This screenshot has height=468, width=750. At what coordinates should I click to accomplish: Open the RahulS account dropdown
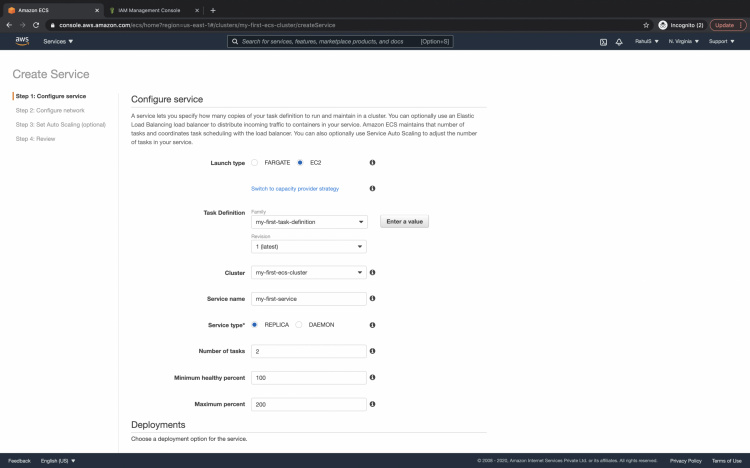pos(647,42)
